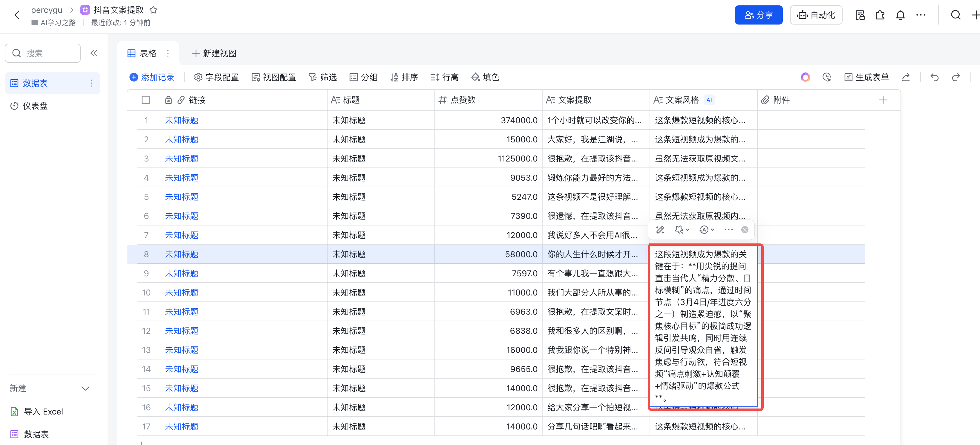Add a new column with plus icon
Image resolution: width=980 pixels, height=445 pixels.
tap(883, 100)
